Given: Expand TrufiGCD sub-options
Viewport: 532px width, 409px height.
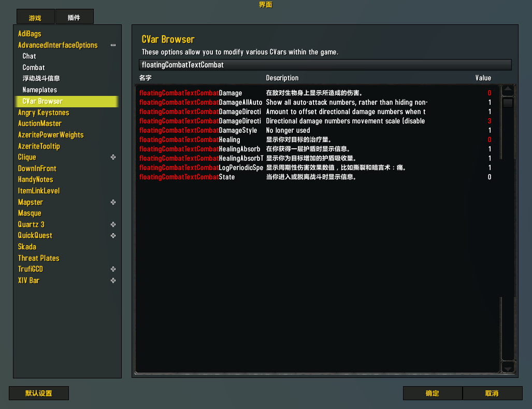Looking at the screenshot, I should coord(113,269).
